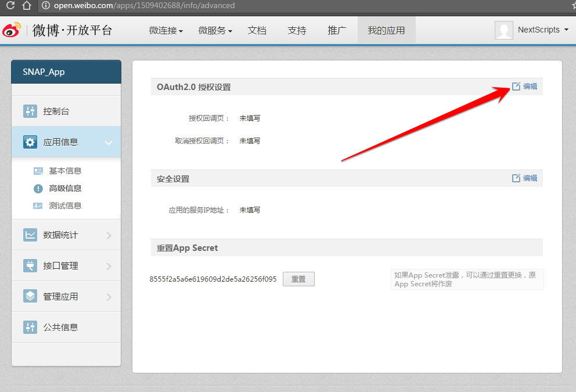
Task: Open the 微连接 dropdown menu
Action: pos(165,31)
